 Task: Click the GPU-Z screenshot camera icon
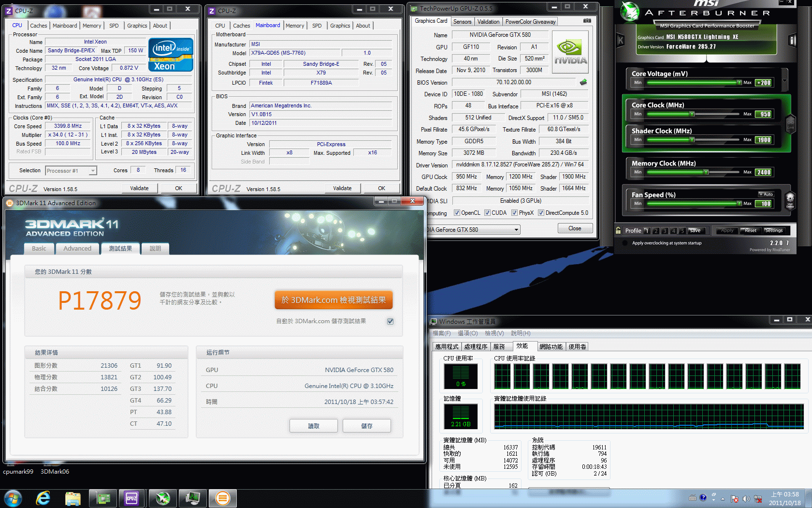(x=587, y=21)
